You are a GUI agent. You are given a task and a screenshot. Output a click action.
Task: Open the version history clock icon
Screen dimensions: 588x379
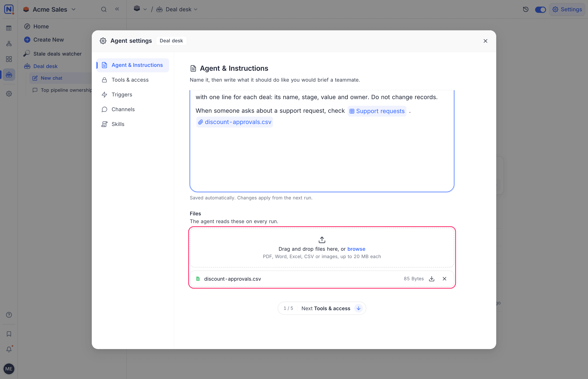click(x=526, y=9)
